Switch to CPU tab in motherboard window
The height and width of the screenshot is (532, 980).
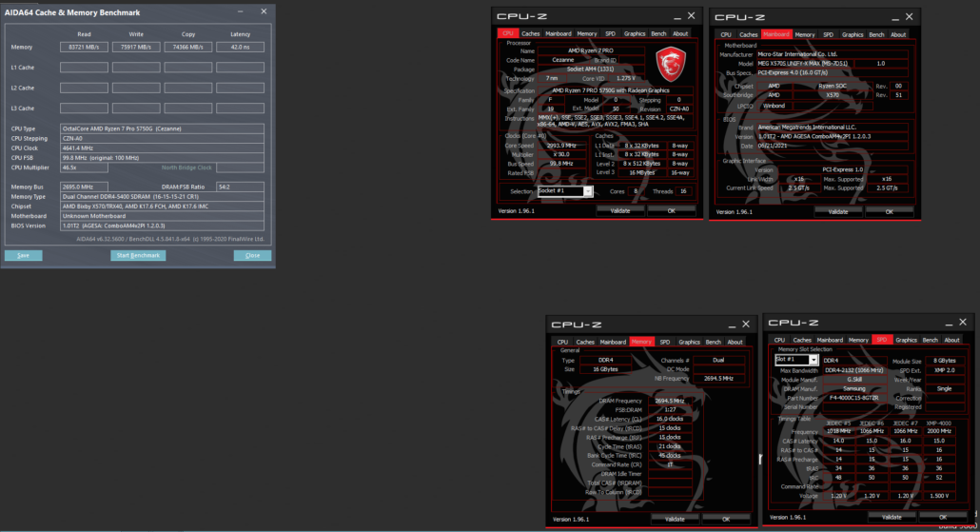pos(726,35)
